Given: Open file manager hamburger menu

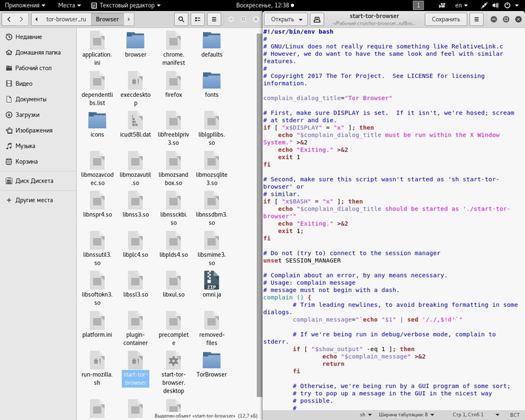Looking at the screenshot, I should pyautogui.click(x=214, y=19).
